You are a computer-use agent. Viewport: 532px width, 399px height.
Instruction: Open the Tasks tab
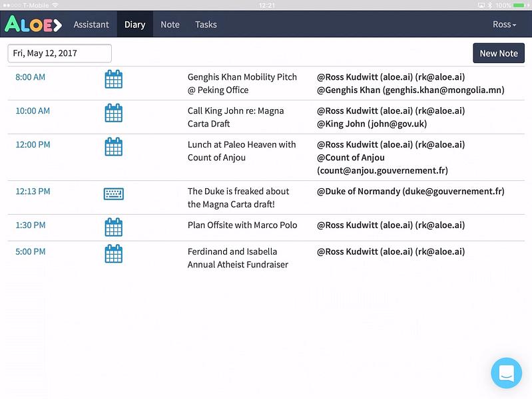[206, 25]
